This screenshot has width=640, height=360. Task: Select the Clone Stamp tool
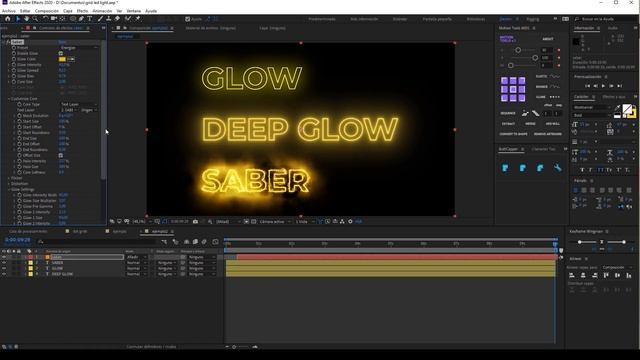pyautogui.click(x=109, y=19)
